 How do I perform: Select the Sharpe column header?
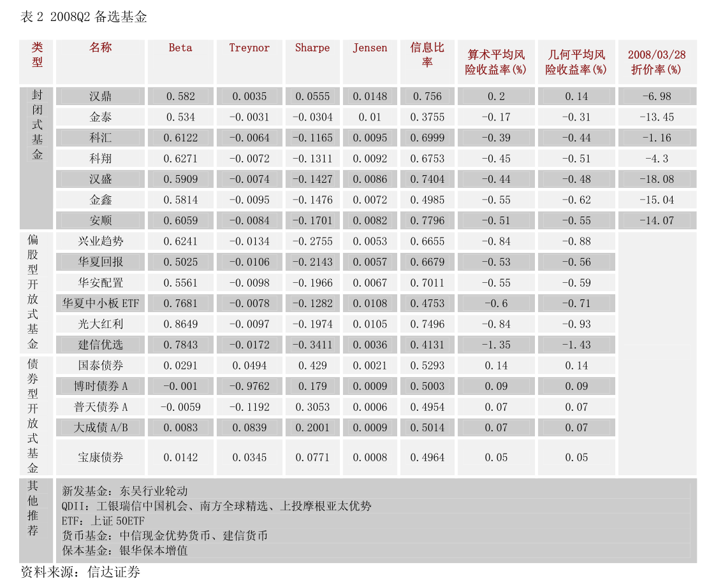(x=312, y=47)
